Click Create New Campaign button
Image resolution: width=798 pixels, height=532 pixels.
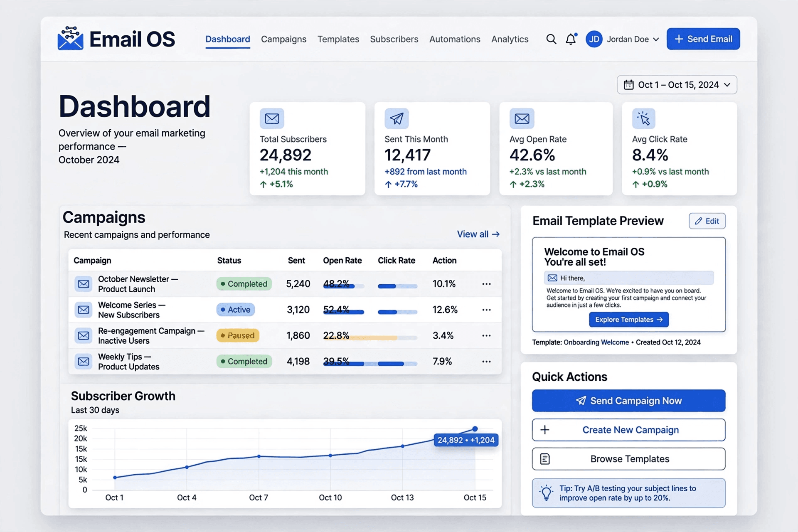pos(628,430)
